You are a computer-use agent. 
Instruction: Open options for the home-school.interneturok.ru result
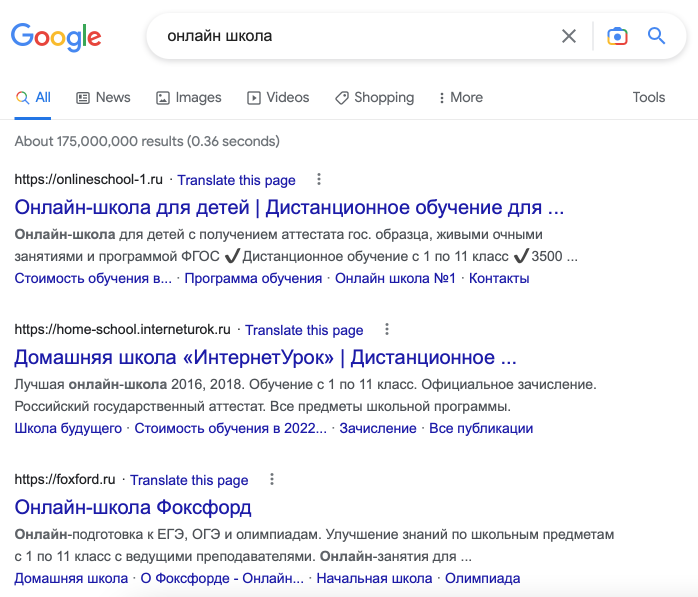387,330
